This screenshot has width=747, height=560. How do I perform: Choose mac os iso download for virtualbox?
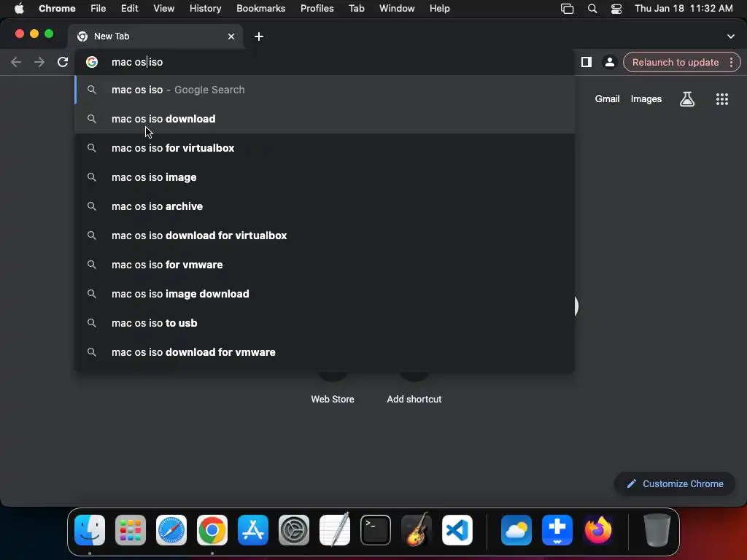[325, 236]
